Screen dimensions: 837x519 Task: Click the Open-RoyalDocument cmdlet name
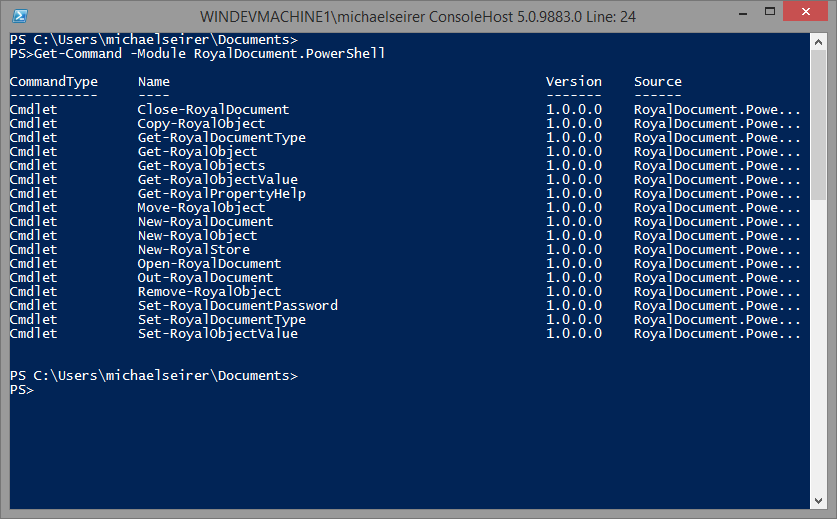coord(209,263)
